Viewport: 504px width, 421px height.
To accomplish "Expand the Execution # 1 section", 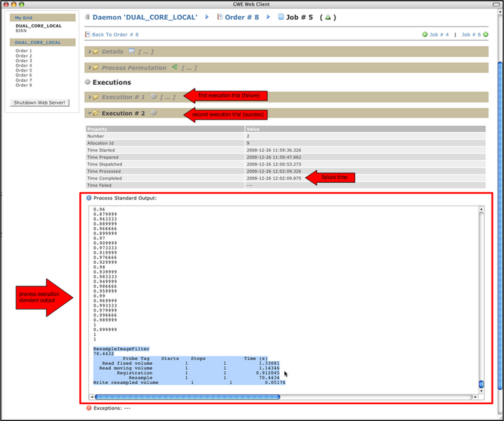I will [90, 97].
